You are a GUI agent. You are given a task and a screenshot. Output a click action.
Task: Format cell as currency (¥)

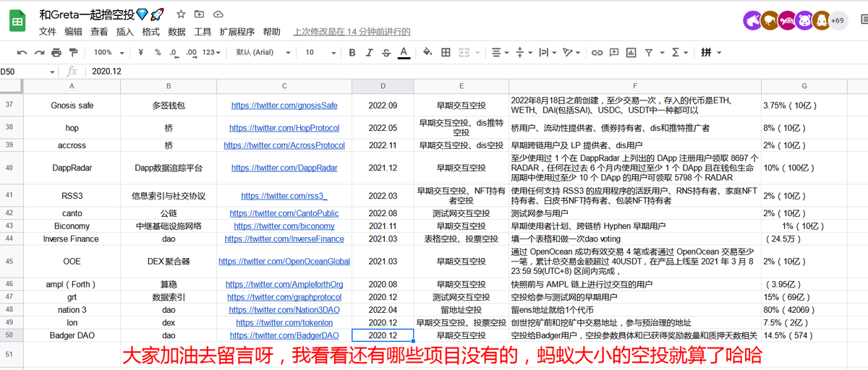tap(140, 53)
